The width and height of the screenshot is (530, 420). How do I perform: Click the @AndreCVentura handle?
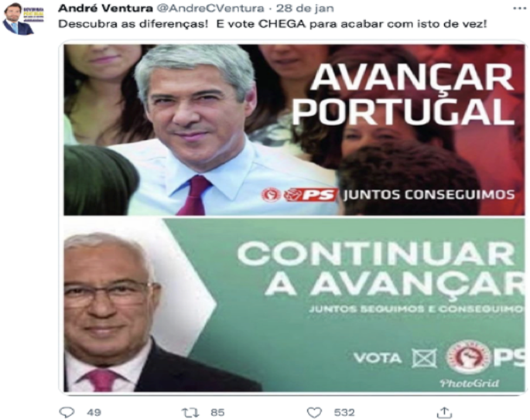point(210,8)
